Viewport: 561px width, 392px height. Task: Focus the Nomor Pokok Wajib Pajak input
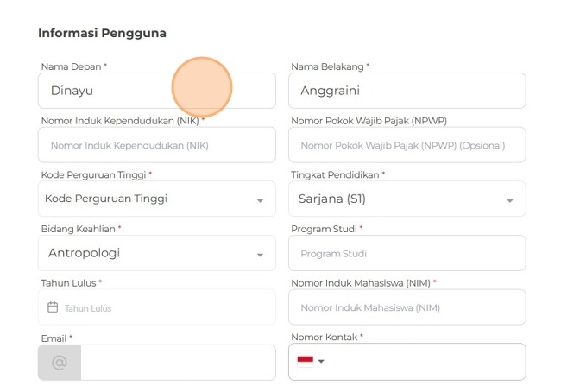(407, 145)
